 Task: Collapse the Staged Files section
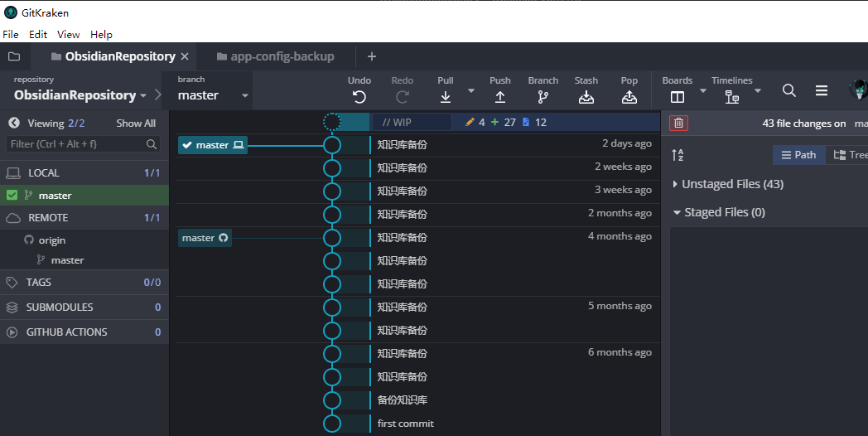pos(677,213)
